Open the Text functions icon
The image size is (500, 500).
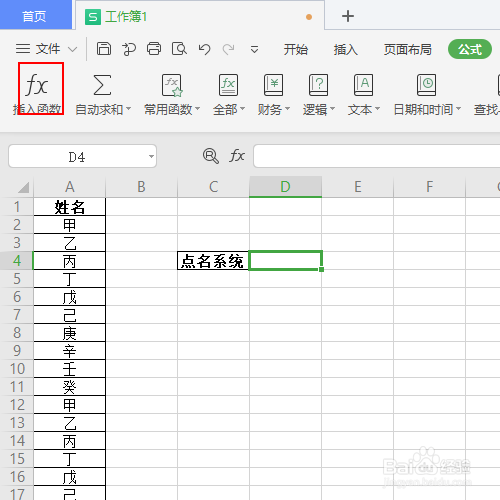pos(363,85)
